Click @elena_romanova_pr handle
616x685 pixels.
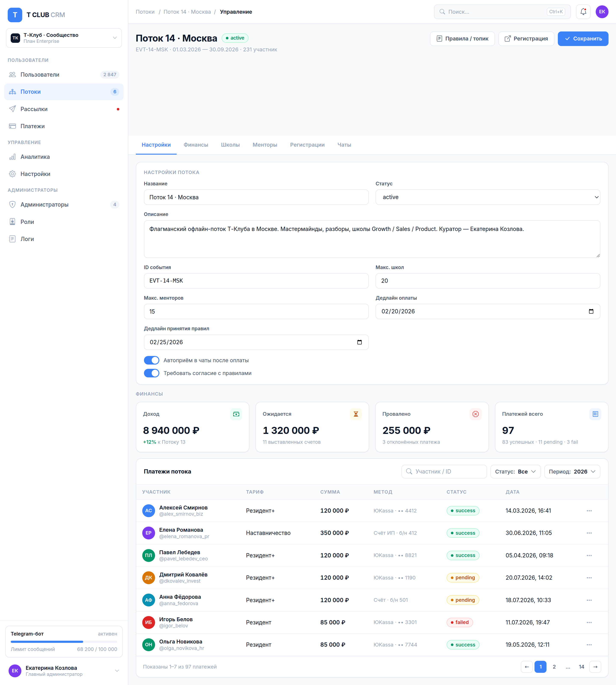point(184,536)
